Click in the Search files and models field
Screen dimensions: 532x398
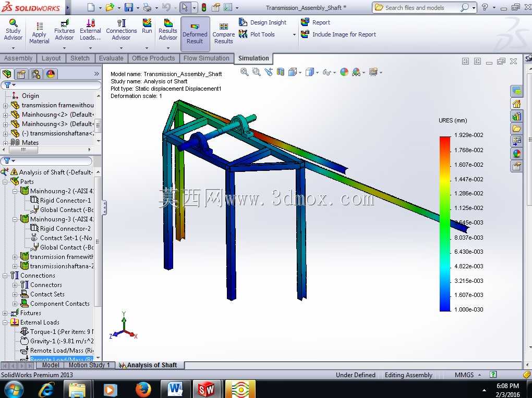tap(420, 7)
